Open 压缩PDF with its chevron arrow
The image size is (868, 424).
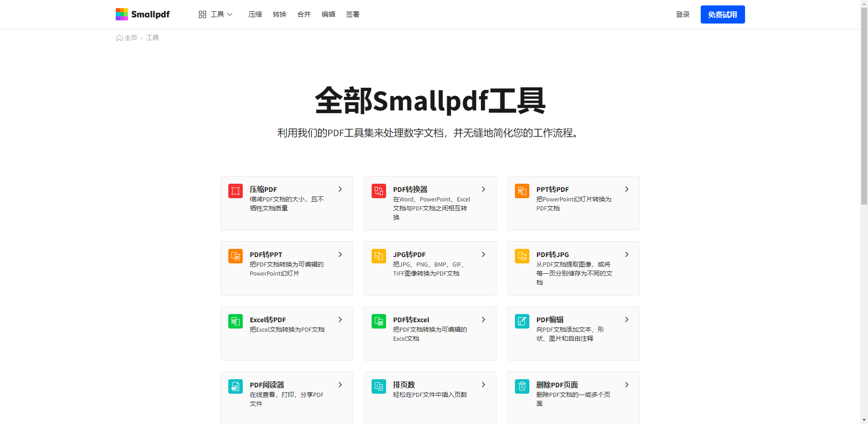(x=340, y=189)
